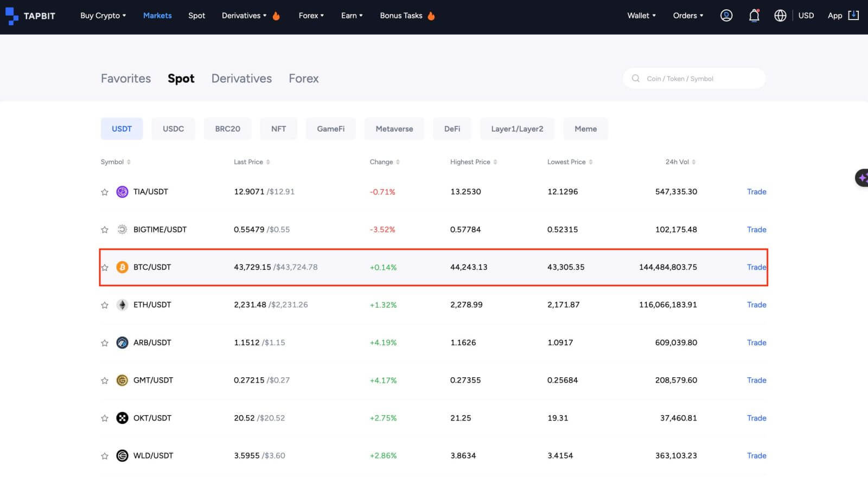868x478 pixels.
Task: Select the USDC filter
Action: coord(174,129)
